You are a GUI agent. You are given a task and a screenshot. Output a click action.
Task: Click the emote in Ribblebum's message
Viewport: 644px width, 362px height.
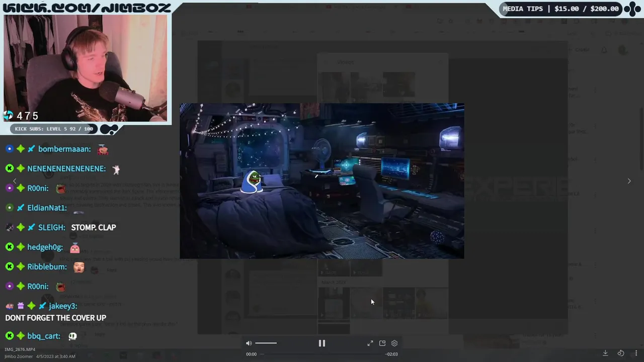pyautogui.click(x=78, y=266)
